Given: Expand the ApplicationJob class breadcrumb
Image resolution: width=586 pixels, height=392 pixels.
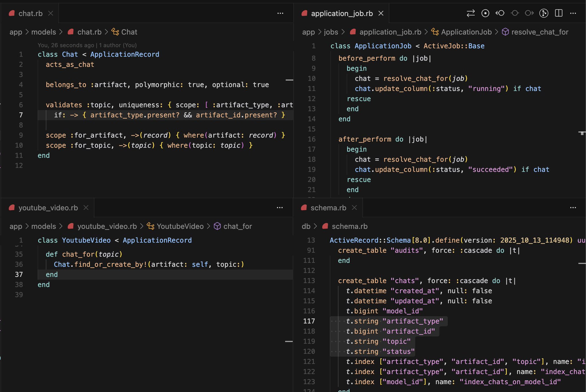Looking at the screenshot, I should [x=466, y=32].
